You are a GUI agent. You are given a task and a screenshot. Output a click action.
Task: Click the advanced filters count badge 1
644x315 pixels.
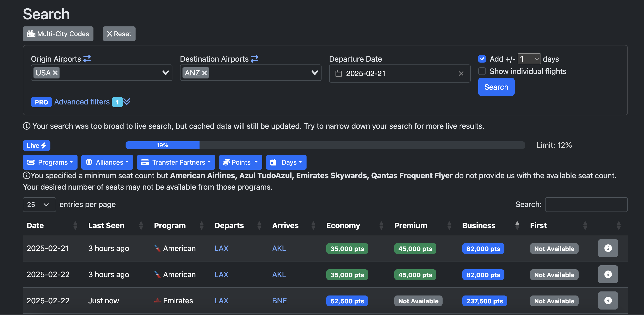pyautogui.click(x=117, y=102)
